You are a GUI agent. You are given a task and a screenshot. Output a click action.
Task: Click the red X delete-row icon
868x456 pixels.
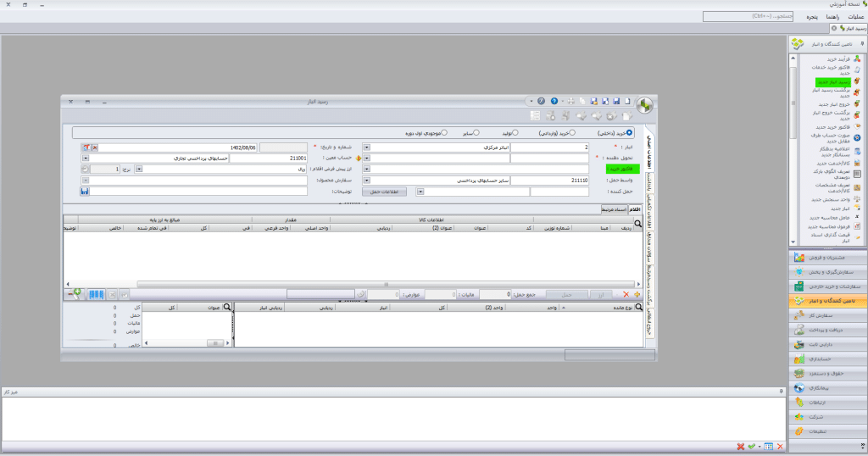pos(626,294)
